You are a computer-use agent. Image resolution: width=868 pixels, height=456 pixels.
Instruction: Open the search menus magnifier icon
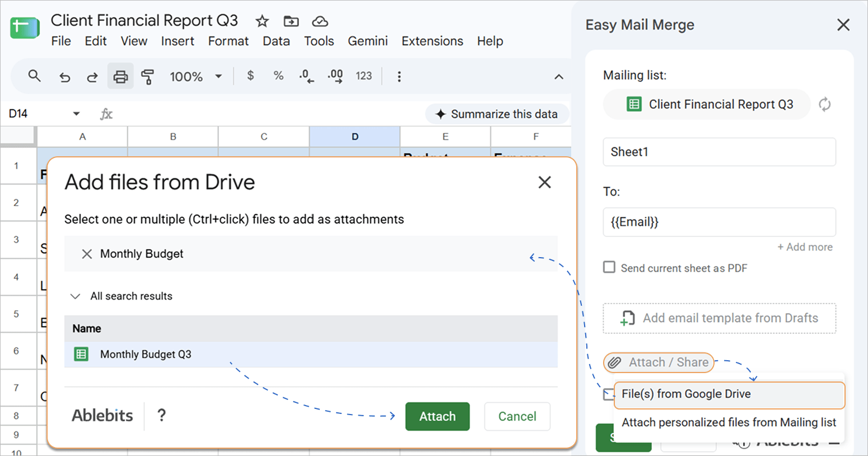point(35,76)
